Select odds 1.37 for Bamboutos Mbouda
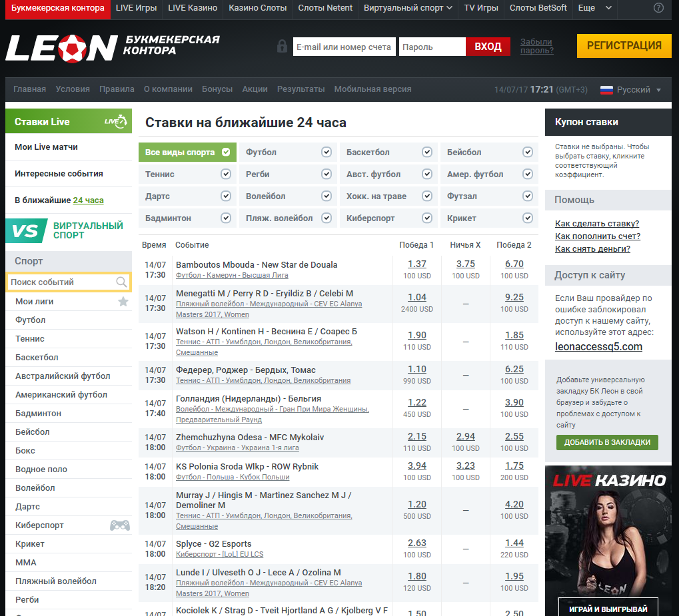 [x=417, y=264]
